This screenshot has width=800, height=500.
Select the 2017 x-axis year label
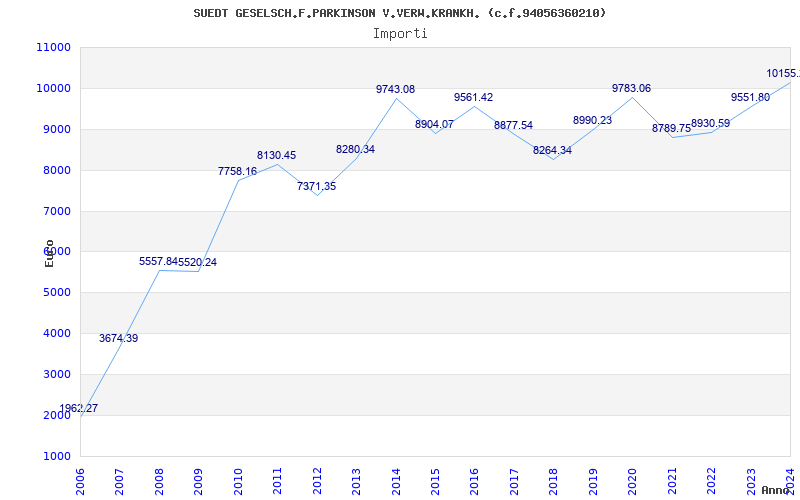(x=514, y=481)
